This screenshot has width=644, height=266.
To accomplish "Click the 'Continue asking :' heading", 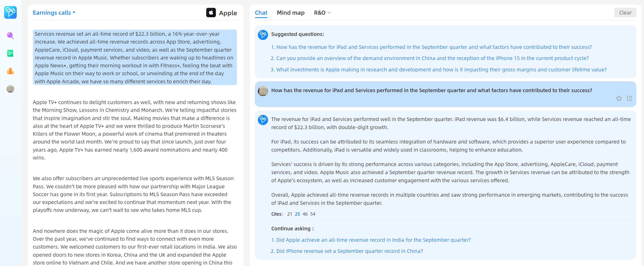I will click(292, 229).
